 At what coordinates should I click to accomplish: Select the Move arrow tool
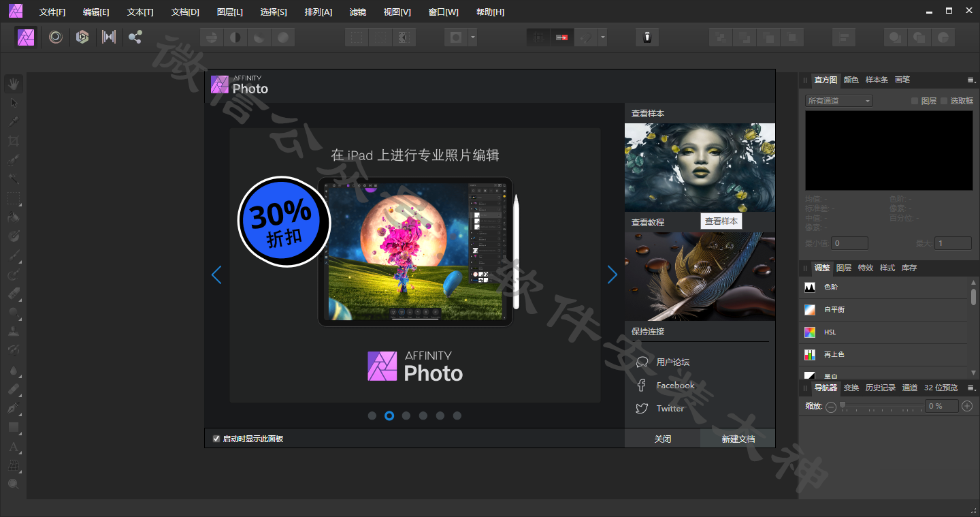point(14,103)
